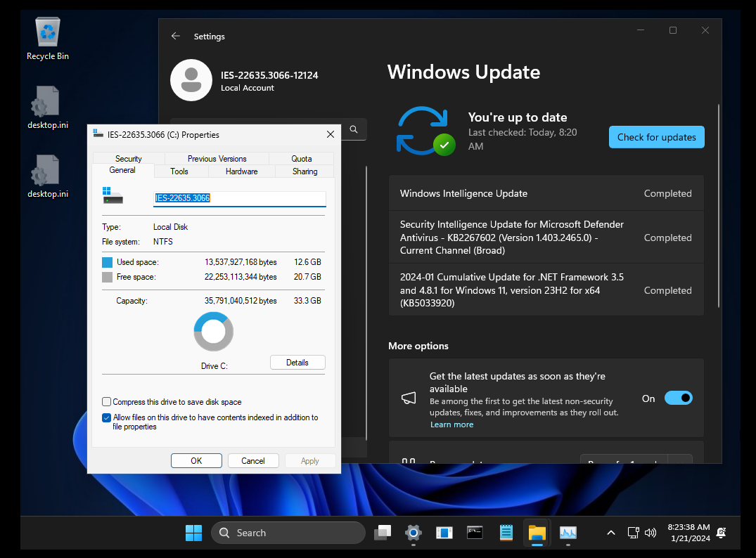This screenshot has height=558, width=756.
Task: Select the General tab
Action: (122, 170)
